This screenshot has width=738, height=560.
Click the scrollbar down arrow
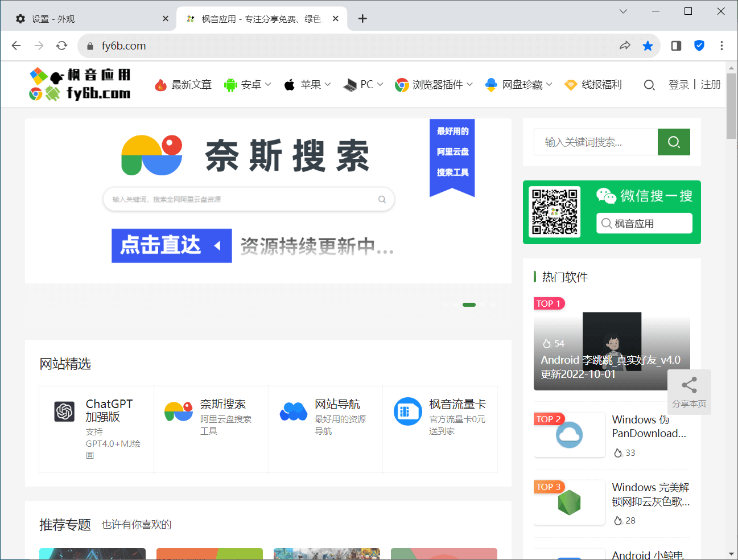click(732, 554)
